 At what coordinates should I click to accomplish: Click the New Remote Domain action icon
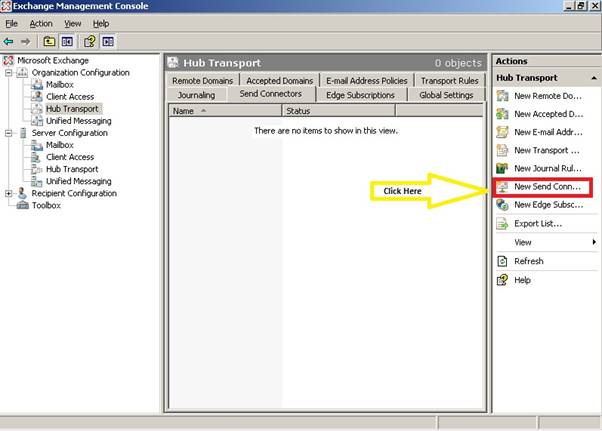pyautogui.click(x=502, y=96)
